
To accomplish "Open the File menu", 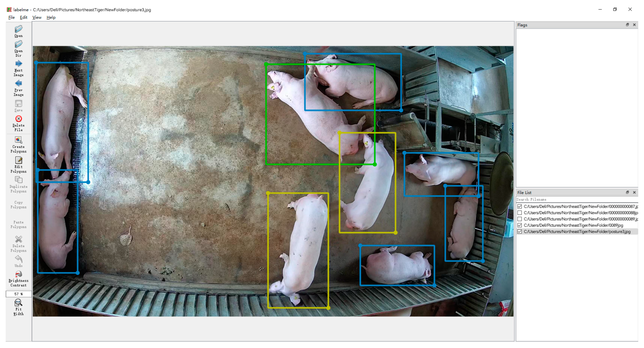I will [11, 17].
